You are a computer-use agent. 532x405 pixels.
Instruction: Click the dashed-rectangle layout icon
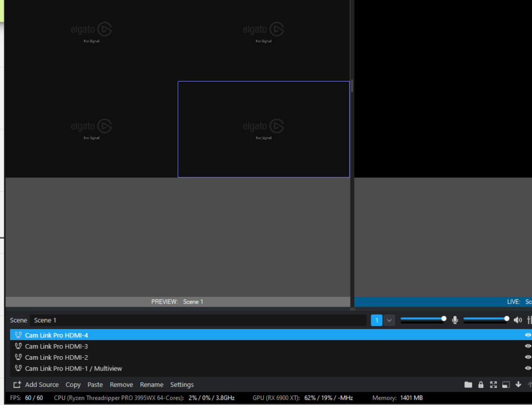click(506, 384)
